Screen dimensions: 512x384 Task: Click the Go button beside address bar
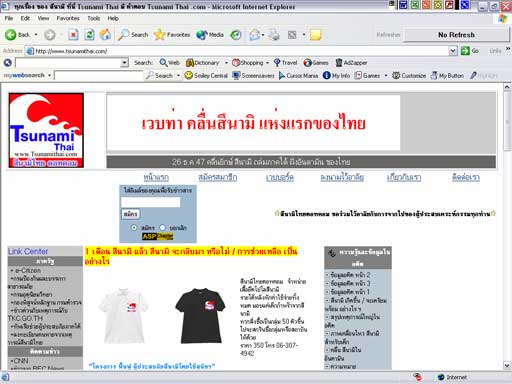click(x=470, y=51)
